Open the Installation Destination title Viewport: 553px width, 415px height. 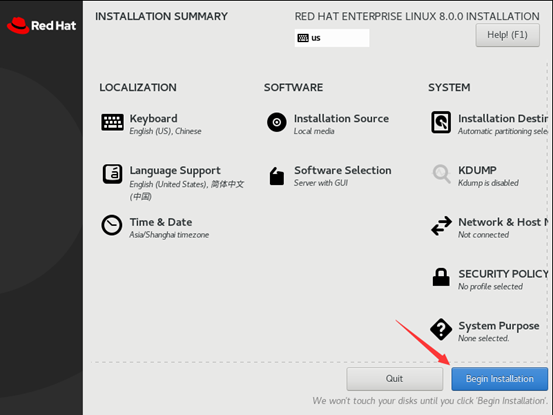(503, 118)
